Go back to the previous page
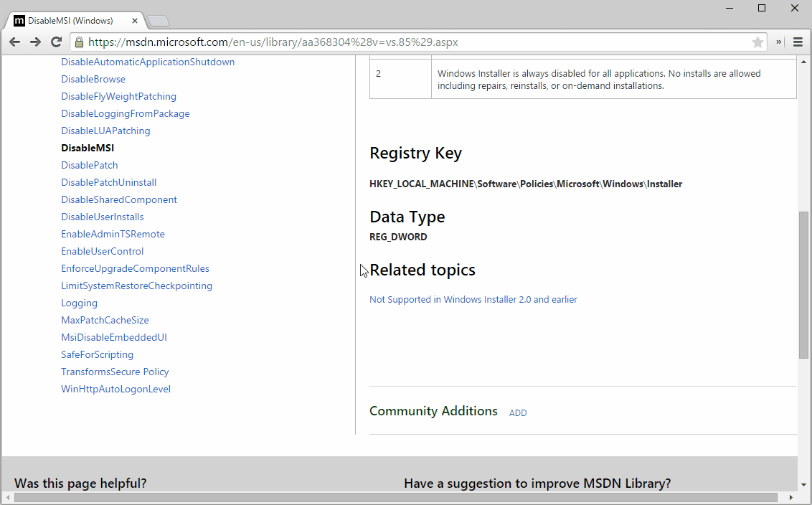 click(14, 42)
